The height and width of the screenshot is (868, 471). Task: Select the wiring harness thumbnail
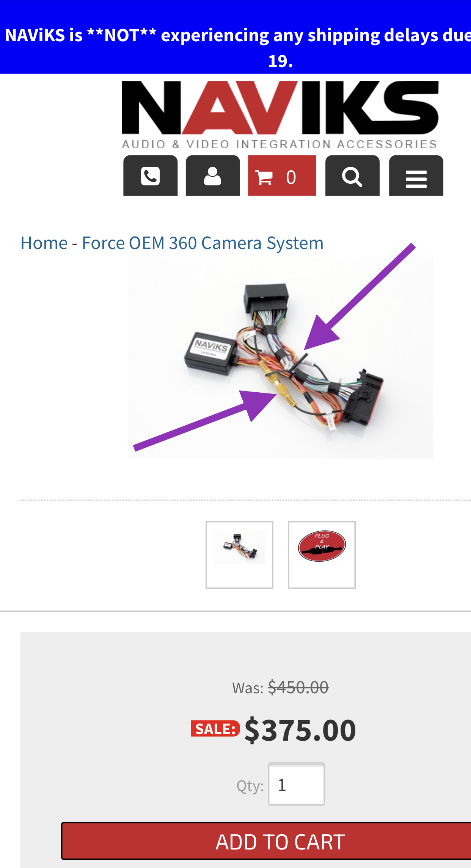tap(239, 555)
